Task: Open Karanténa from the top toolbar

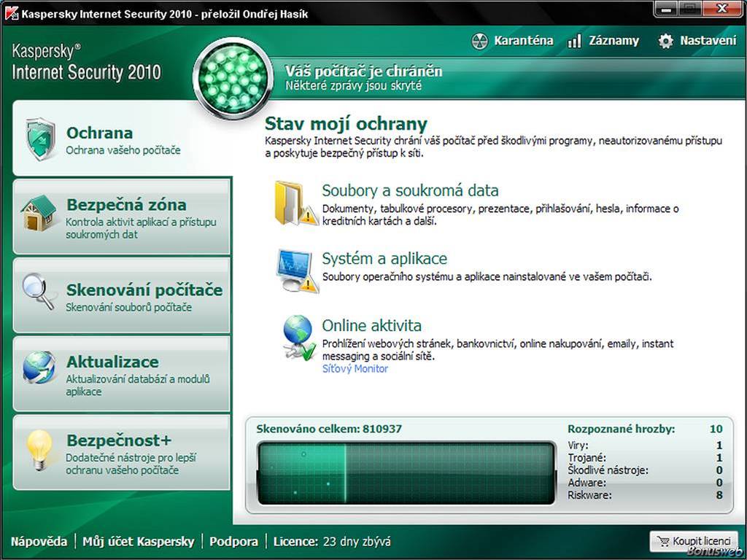Action: pyautogui.click(x=512, y=41)
